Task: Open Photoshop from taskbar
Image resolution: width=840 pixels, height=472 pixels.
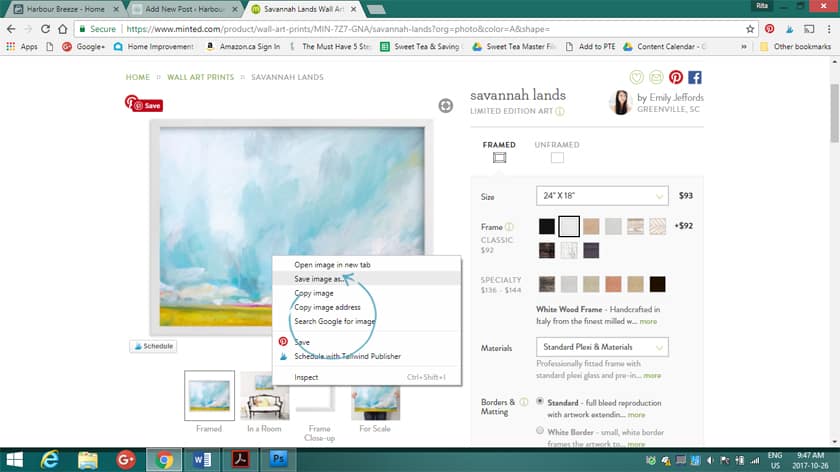Action: 278,459
